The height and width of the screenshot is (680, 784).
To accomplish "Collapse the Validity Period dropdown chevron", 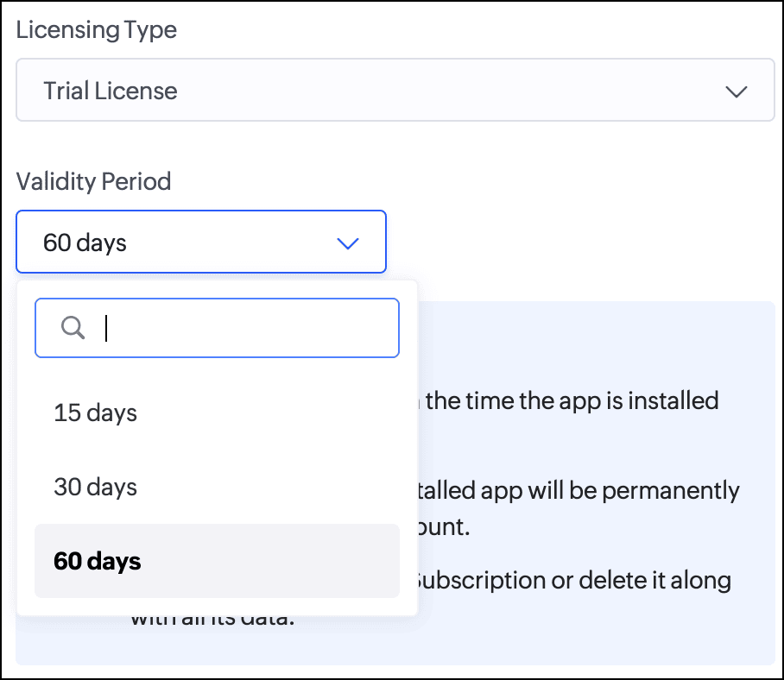I will click(347, 243).
